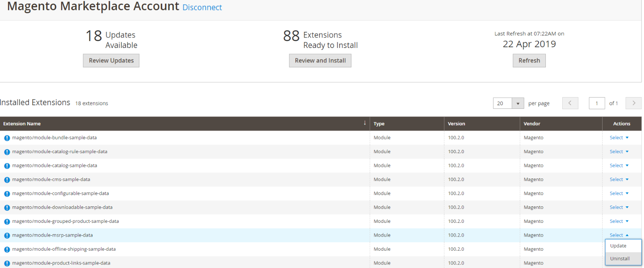Click the 22 Apr 2019 refresh date
This screenshot has width=644, height=268.
[529, 44]
